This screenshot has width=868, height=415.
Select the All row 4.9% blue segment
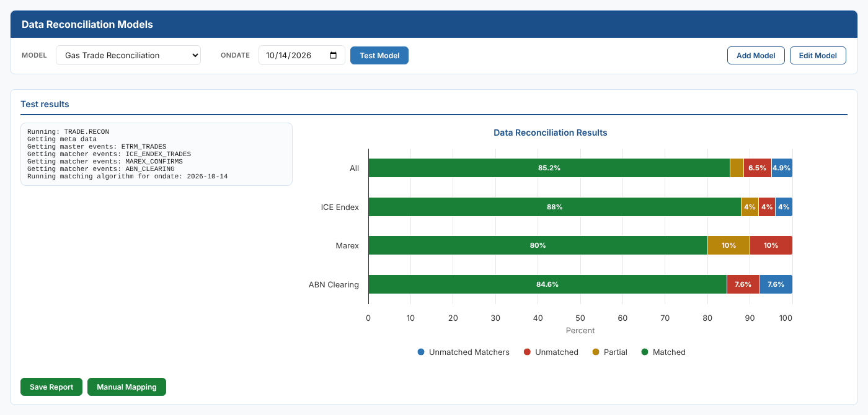pyautogui.click(x=782, y=168)
